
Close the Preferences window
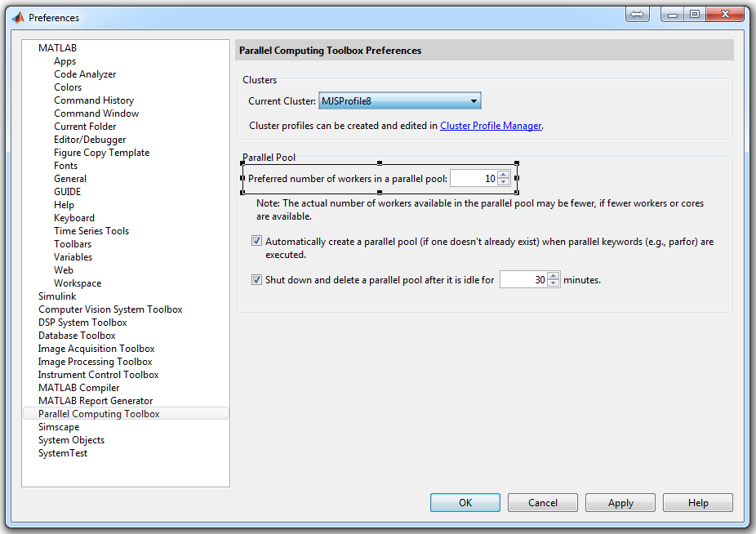coord(725,15)
